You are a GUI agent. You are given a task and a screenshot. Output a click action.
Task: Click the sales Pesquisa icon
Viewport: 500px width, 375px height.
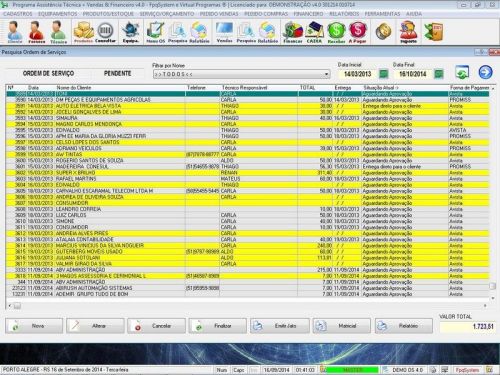coord(246,32)
